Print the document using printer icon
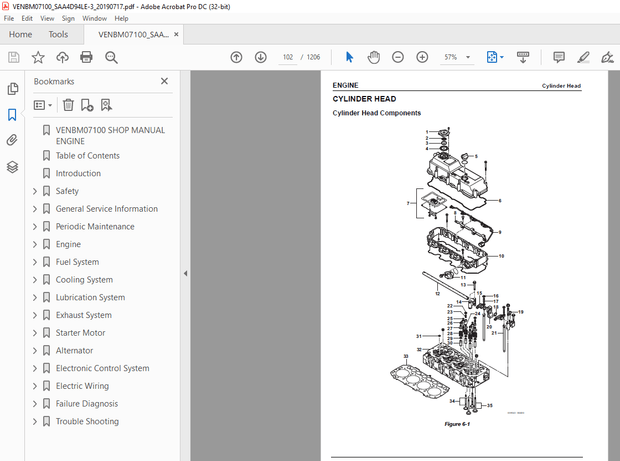The height and width of the screenshot is (461, 620). tap(86, 57)
